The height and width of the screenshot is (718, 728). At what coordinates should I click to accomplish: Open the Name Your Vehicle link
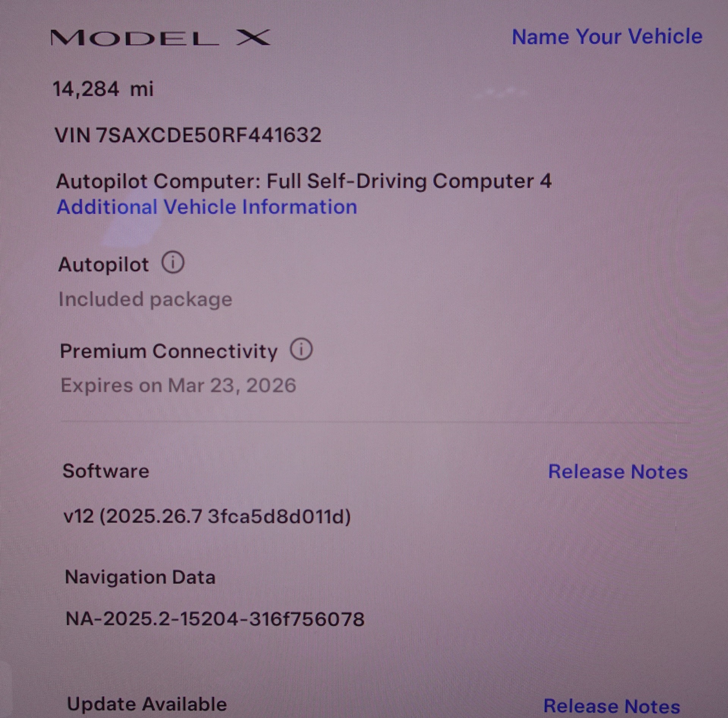click(x=607, y=37)
